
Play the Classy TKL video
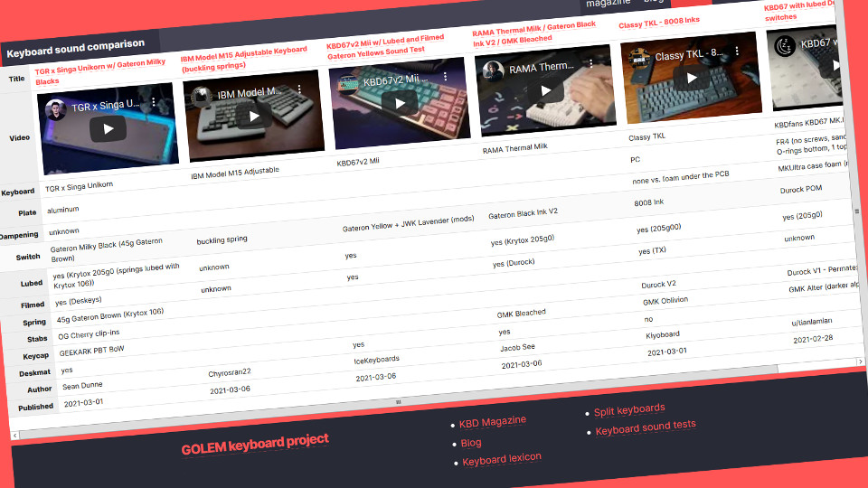pyautogui.click(x=692, y=78)
